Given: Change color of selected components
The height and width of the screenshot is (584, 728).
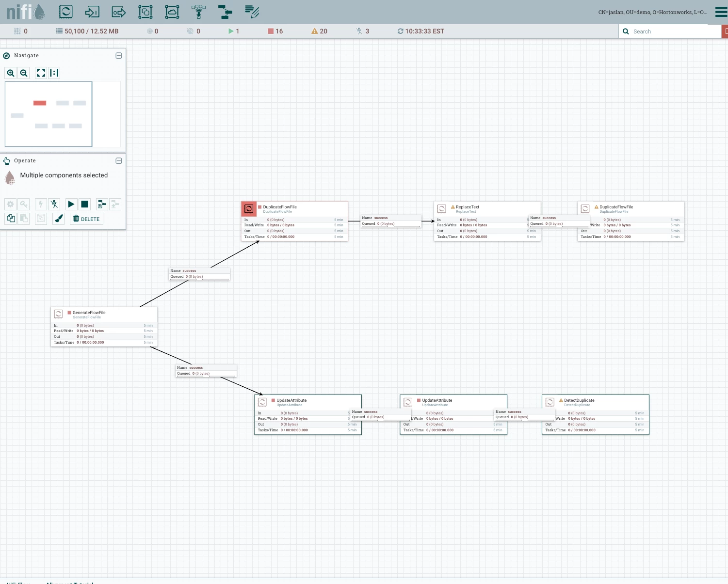Looking at the screenshot, I should coord(59,219).
